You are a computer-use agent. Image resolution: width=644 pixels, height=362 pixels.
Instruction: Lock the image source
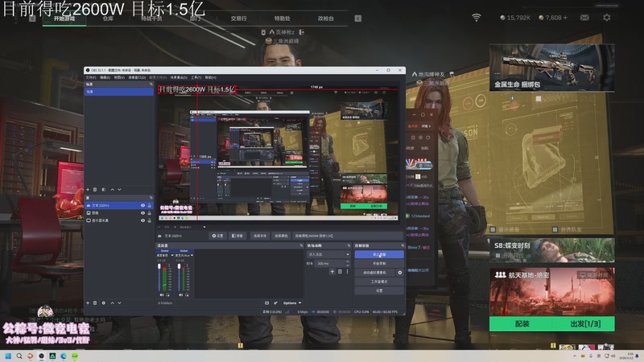tap(150, 213)
